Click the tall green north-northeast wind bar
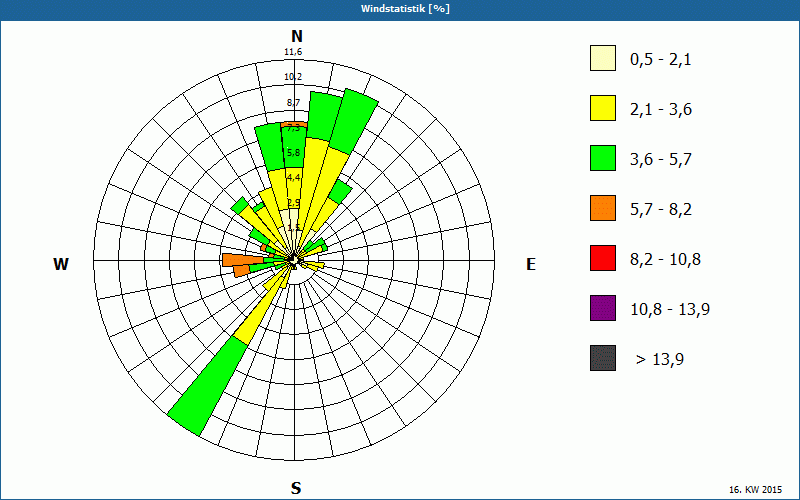The image size is (800, 500). coord(354,121)
